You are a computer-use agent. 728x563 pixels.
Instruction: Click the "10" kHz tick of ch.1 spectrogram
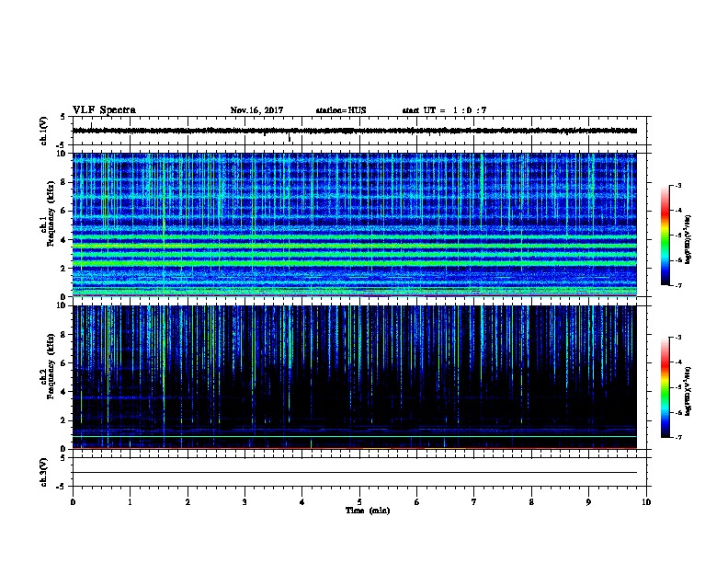63,154
